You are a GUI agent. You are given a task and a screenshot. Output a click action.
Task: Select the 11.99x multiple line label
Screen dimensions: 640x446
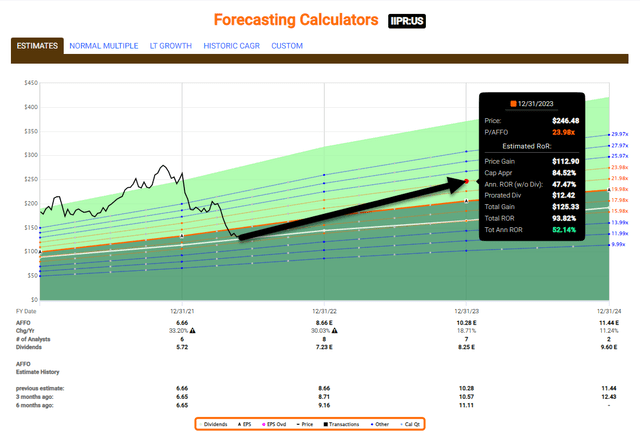[x=620, y=233]
